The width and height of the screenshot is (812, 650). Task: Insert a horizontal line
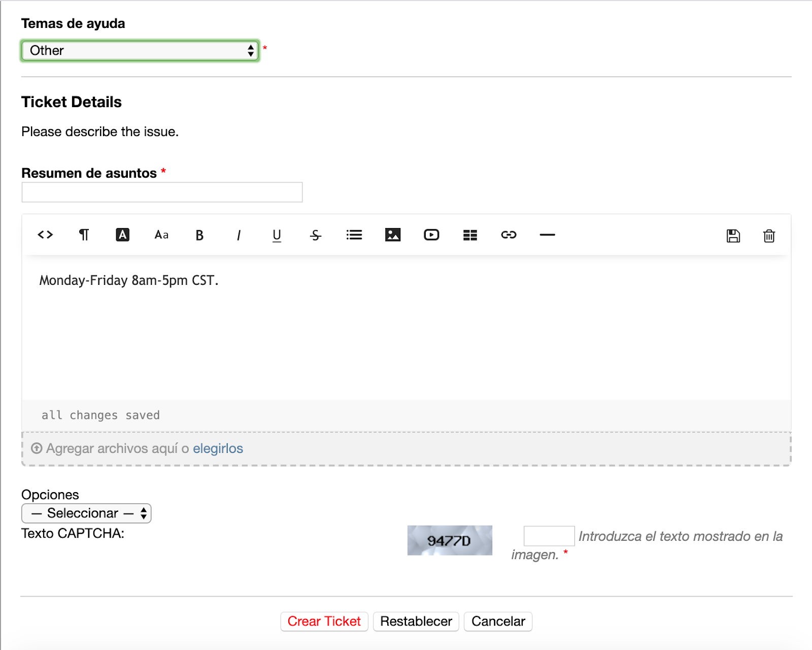[547, 235]
